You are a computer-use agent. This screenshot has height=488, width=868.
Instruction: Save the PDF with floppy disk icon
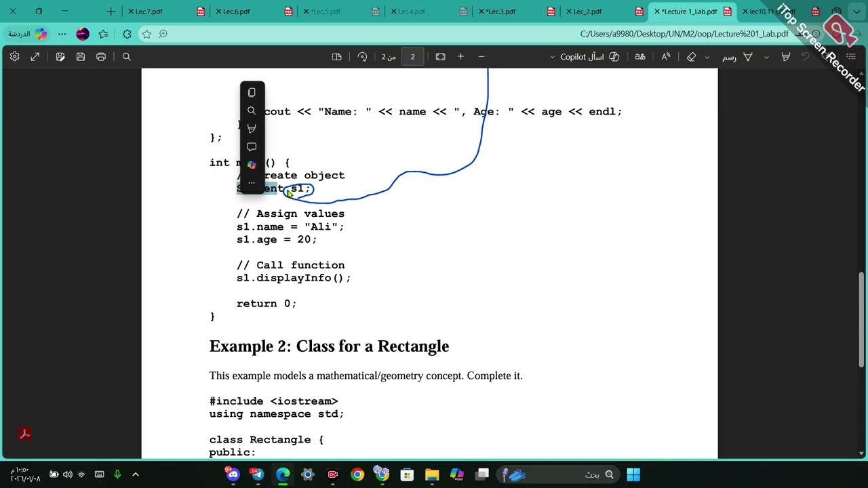pos(81,57)
